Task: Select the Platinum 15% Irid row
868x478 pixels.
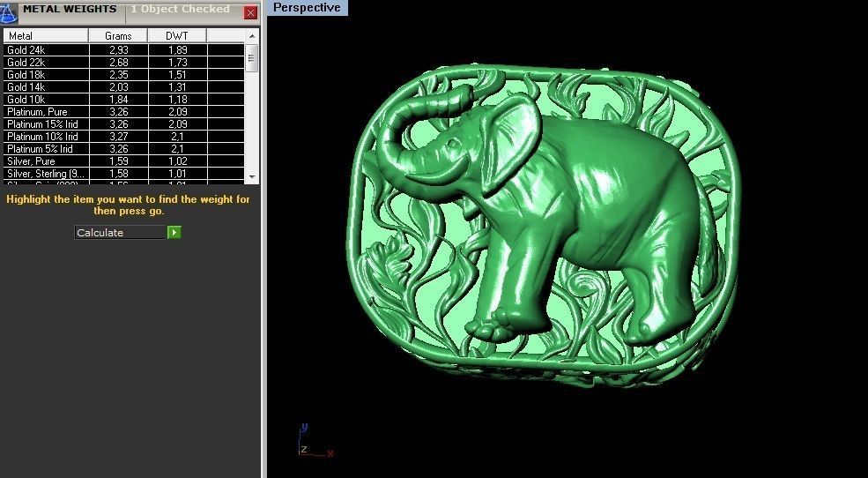Action: (124, 124)
